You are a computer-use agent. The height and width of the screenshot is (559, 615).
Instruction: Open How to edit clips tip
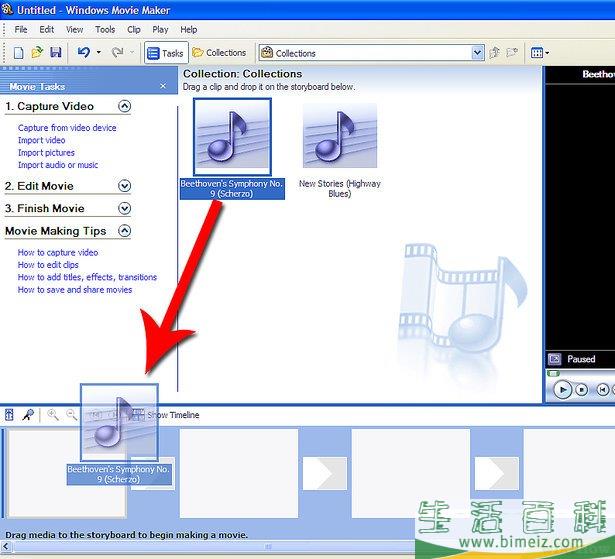point(48,265)
